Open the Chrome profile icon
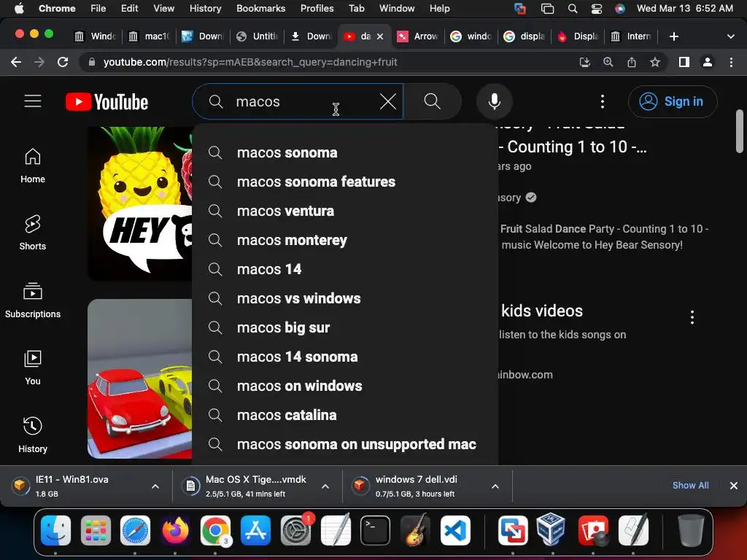Screen dimensions: 747x560 708,62
